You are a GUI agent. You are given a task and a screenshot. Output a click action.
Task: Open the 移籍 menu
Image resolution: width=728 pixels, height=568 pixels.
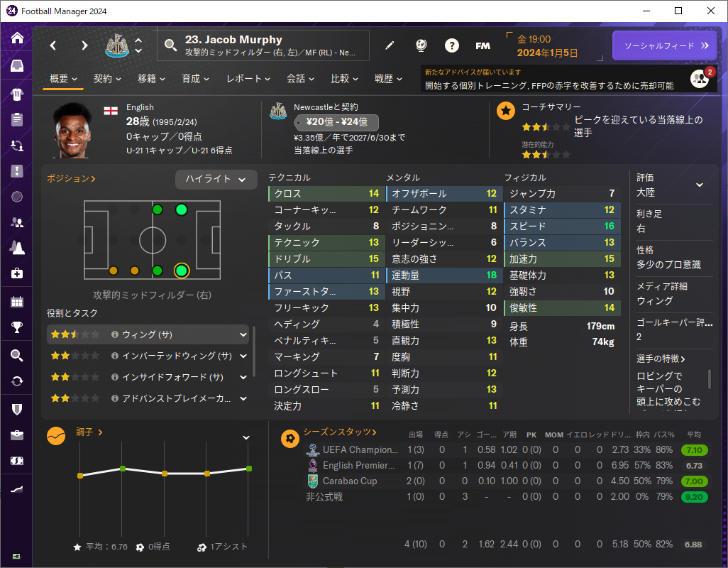point(152,79)
